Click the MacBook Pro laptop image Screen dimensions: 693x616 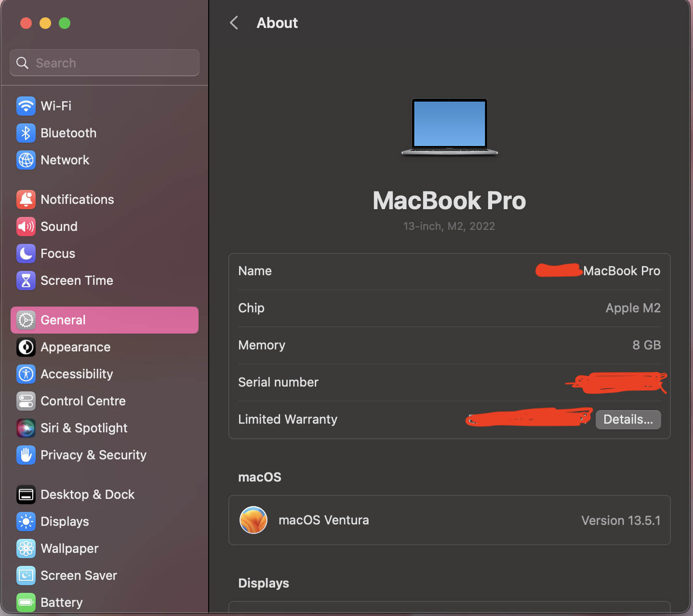(450, 127)
